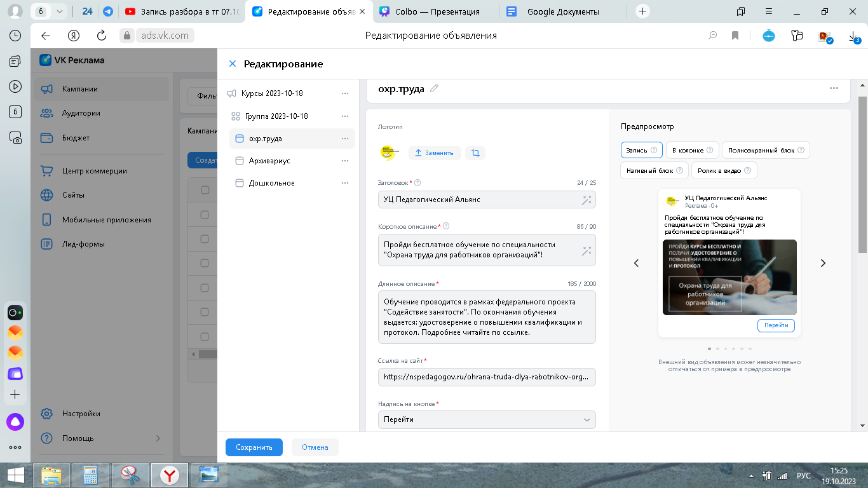
Task: Select Полноэкранный блок preview format
Action: [765, 150]
